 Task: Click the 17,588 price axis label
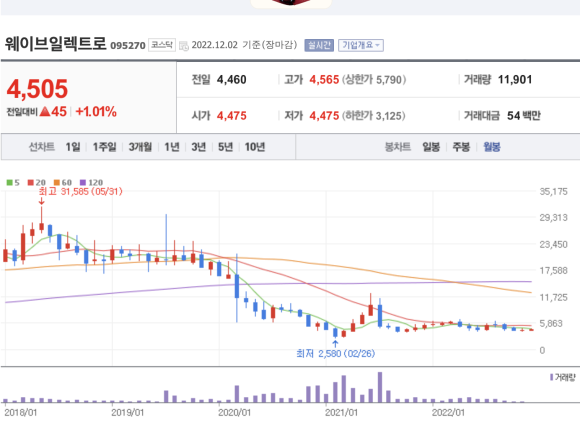click(553, 271)
